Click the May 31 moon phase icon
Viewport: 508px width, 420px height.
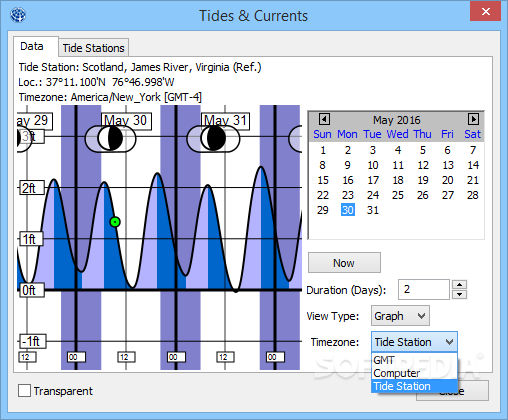[213, 138]
